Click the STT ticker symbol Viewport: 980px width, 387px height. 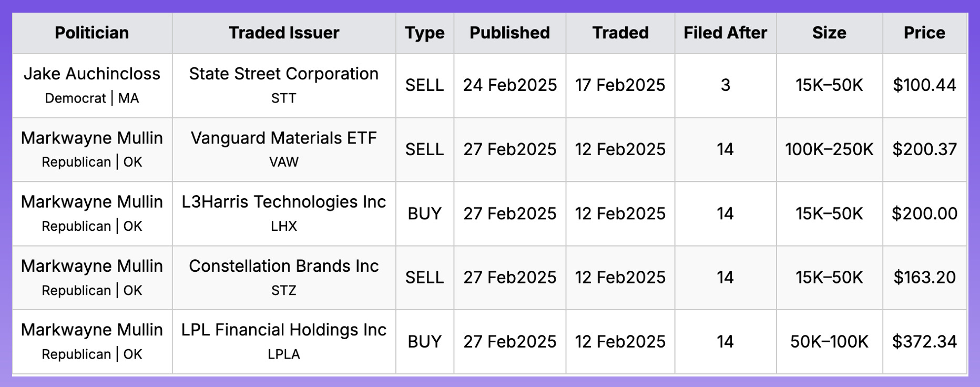point(283,98)
